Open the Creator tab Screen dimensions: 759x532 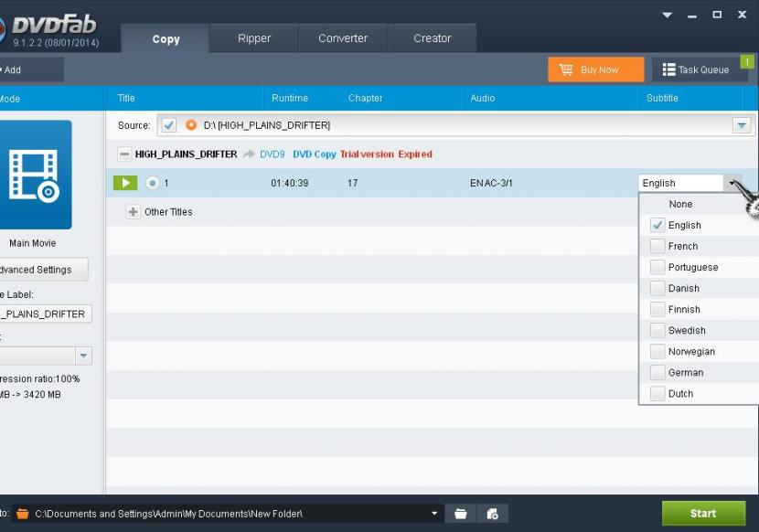pyautogui.click(x=432, y=38)
